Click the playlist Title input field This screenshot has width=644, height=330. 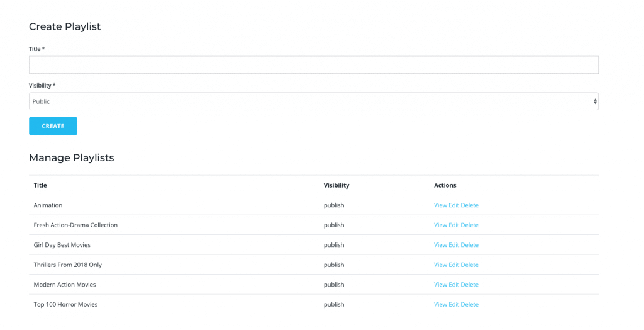coord(313,65)
